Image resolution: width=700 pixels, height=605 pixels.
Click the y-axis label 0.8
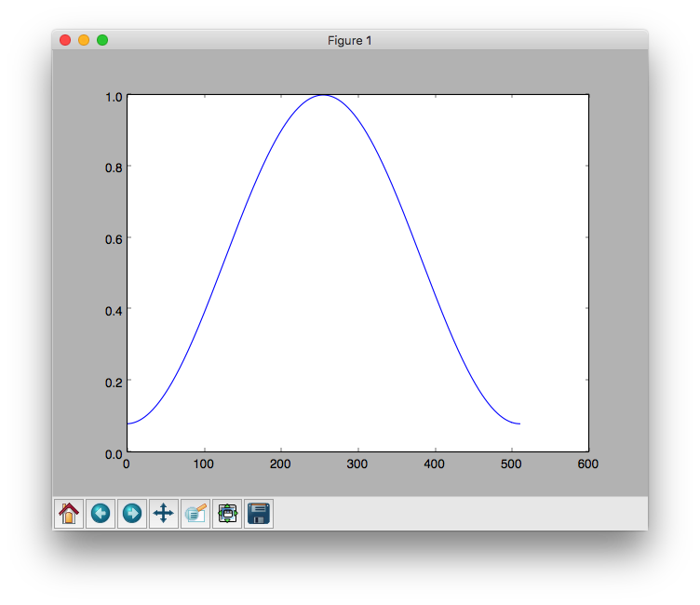point(114,168)
